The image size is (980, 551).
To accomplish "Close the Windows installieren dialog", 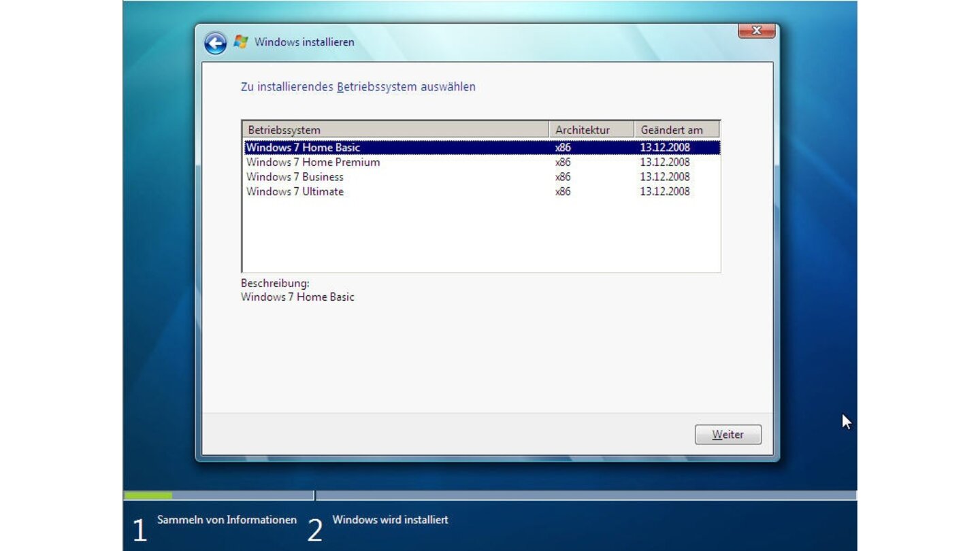I will pos(756,31).
